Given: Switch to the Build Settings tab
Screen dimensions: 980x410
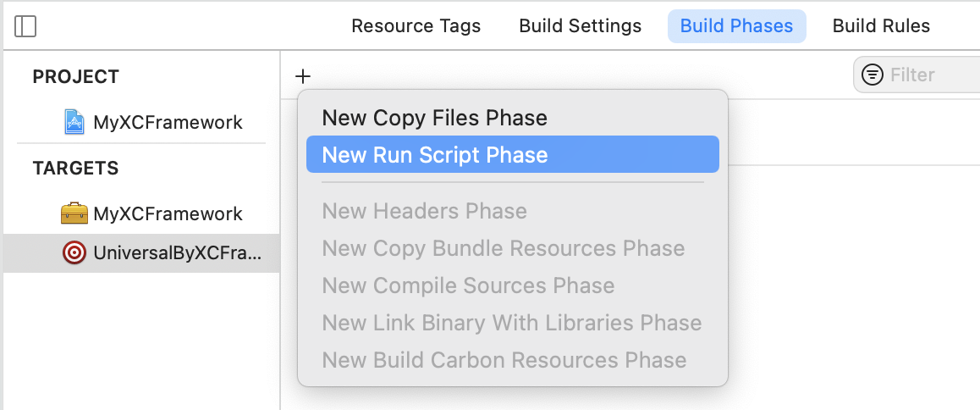Looking at the screenshot, I should (580, 26).
